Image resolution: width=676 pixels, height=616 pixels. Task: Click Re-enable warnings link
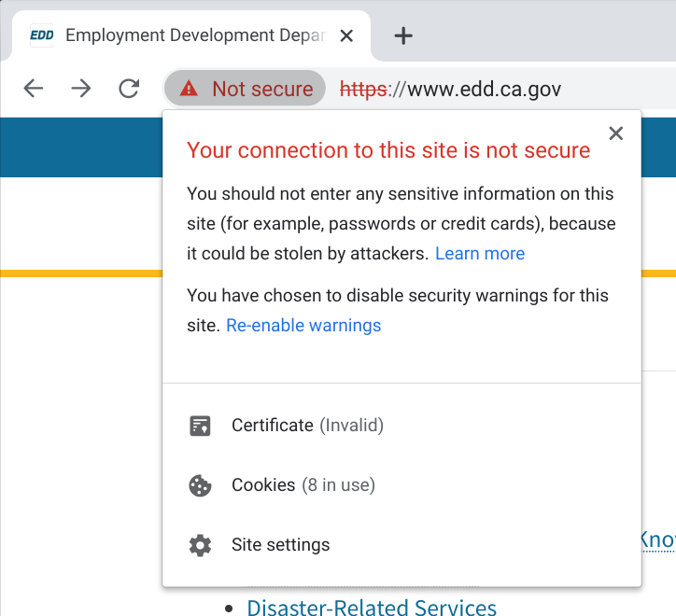coord(303,326)
